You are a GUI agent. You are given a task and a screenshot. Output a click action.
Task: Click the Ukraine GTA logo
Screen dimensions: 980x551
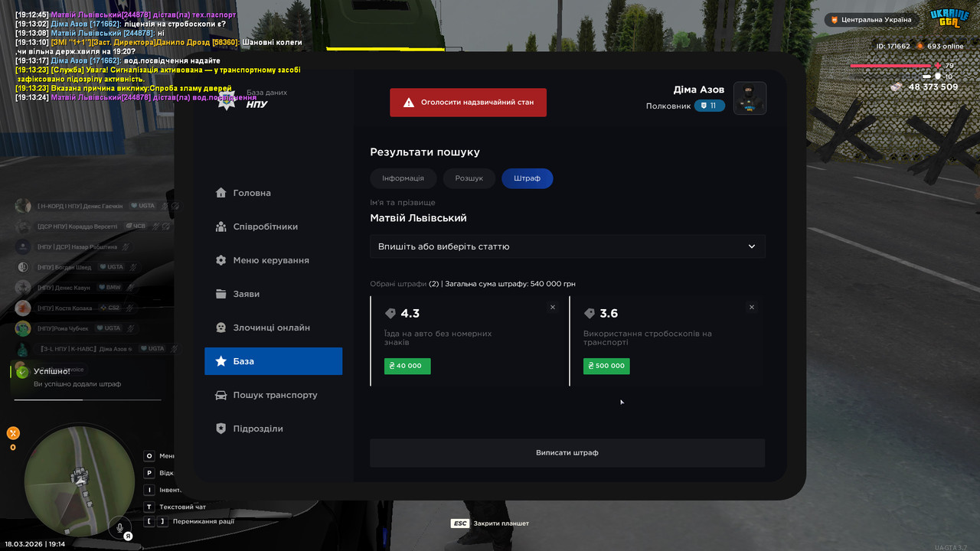pyautogui.click(x=949, y=17)
